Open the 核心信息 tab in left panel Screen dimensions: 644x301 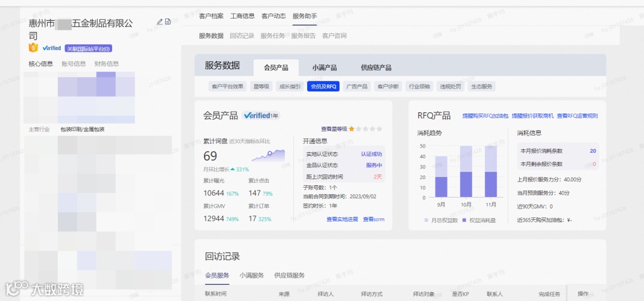41,64
